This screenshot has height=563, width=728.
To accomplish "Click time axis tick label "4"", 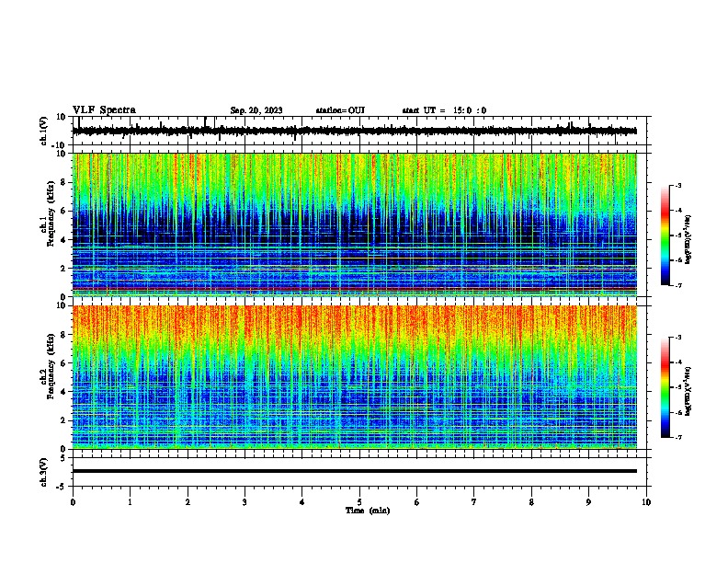I will (302, 502).
